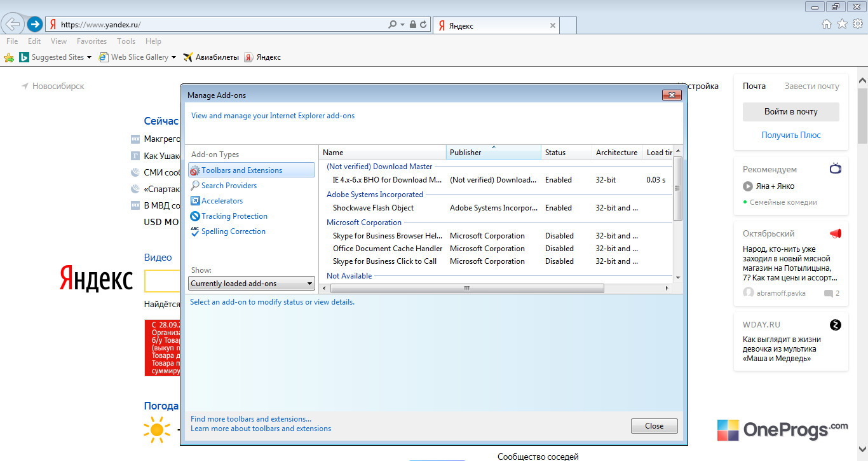868x461 pixels.
Task: Open the Edit menu
Action: coord(34,41)
